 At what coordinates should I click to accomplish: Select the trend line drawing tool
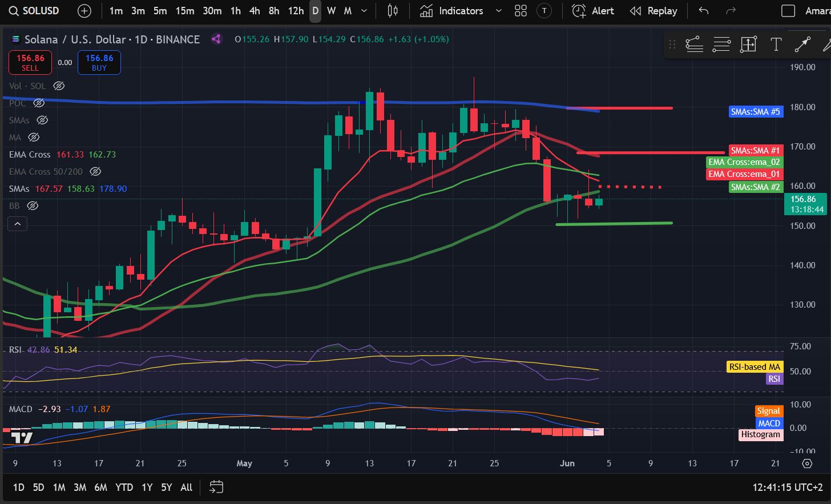tap(694, 45)
